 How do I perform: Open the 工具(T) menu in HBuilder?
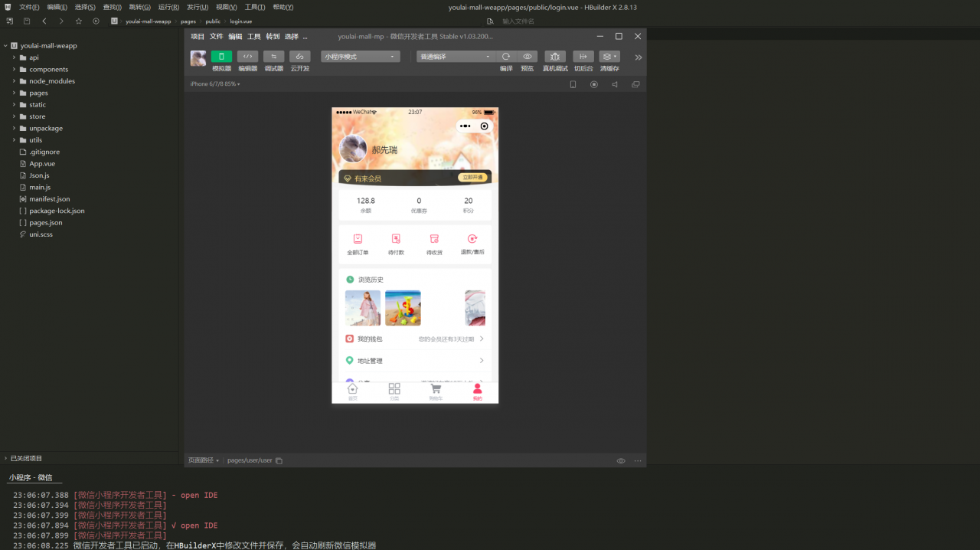pyautogui.click(x=255, y=7)
